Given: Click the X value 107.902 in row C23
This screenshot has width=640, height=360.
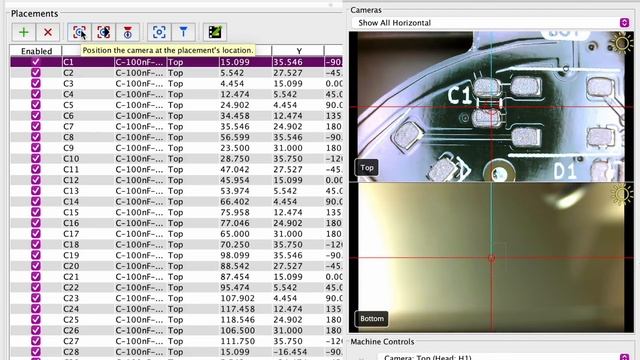Looking at the screenshot, I should [238, 298].
